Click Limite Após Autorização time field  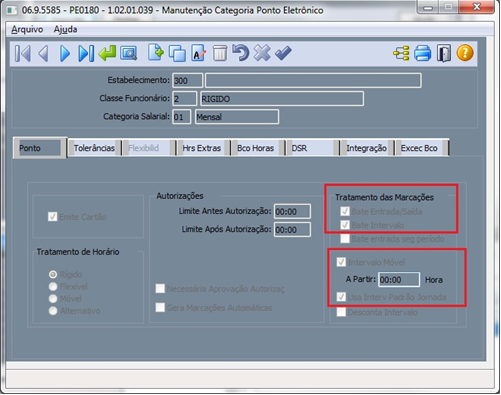point(292,230)
